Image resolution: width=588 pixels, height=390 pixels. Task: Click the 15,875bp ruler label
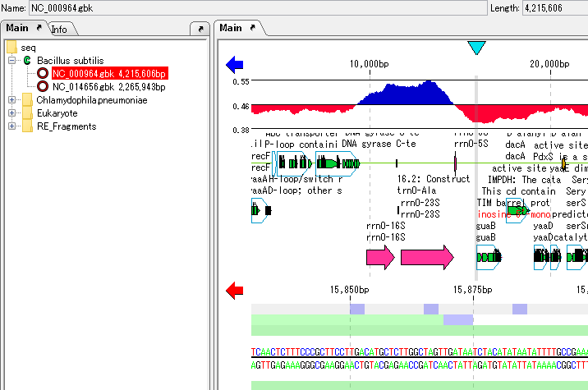click(x=473, y=290)
